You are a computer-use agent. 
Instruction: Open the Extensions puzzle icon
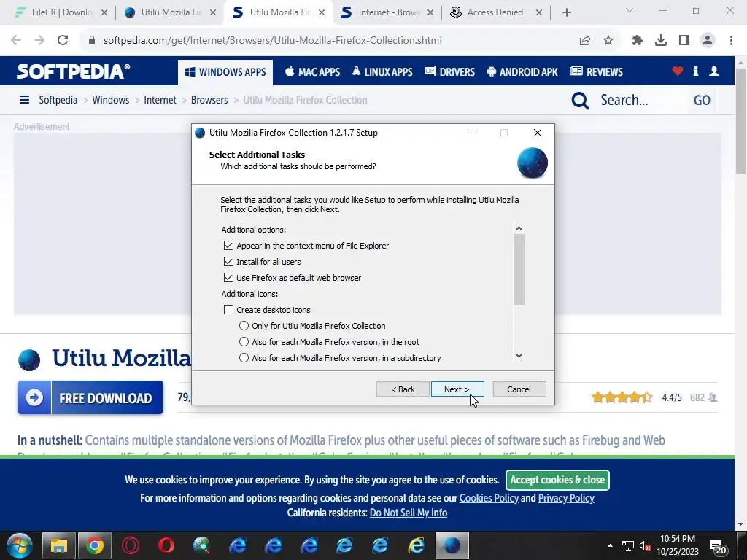638,41
